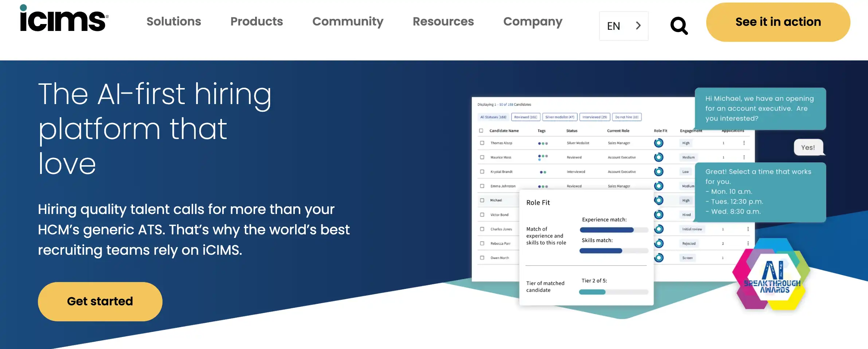Click the AI Breakthrough Awards badge
Screen dimensions: 868x349
(x=771, y=274)
